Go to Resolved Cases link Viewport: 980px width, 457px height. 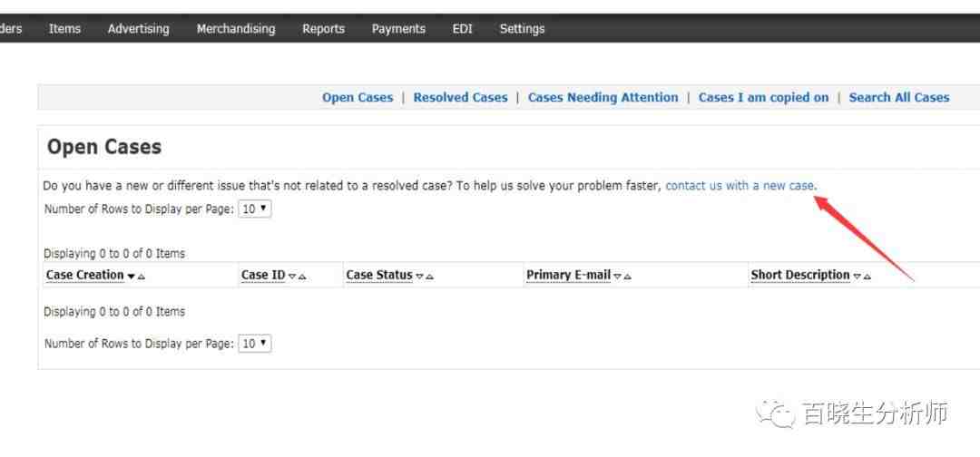pyautogui.click(x=461, y=97)
